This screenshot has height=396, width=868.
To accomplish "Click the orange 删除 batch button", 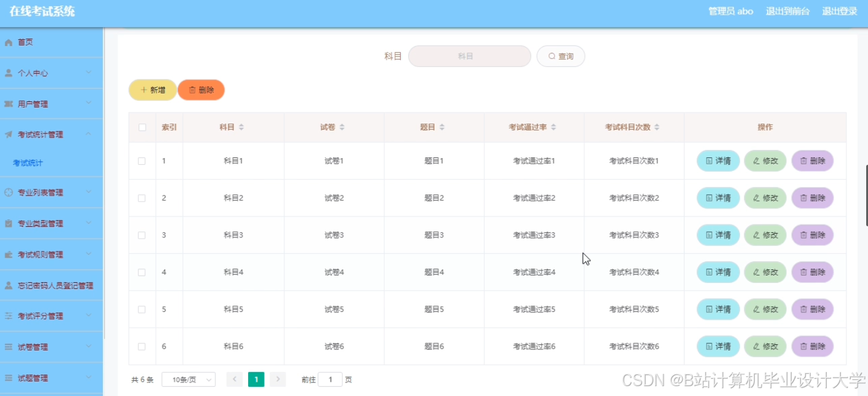I will (x=201, y=90).
